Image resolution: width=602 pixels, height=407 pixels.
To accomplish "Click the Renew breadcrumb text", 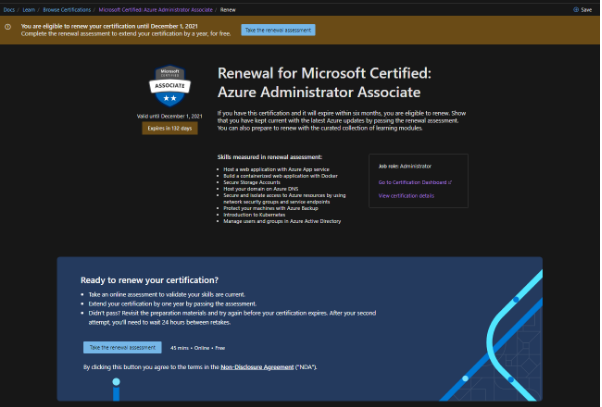I will (228, 10).
